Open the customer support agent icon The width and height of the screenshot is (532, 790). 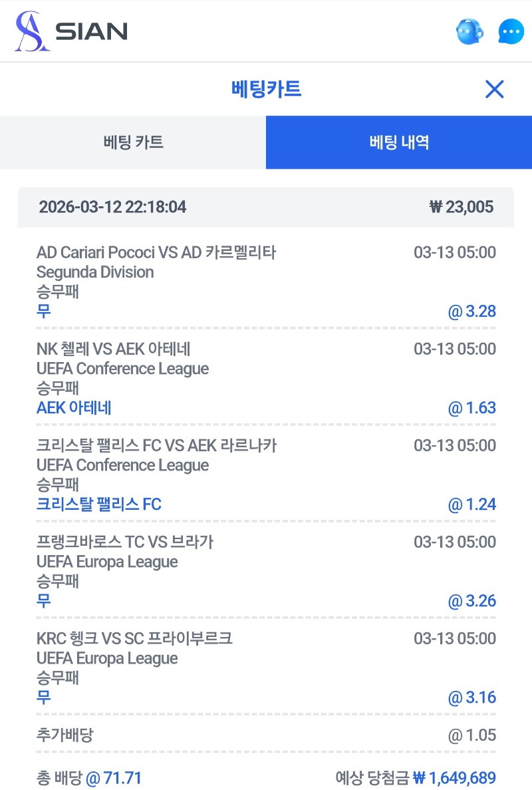point(469,31)
